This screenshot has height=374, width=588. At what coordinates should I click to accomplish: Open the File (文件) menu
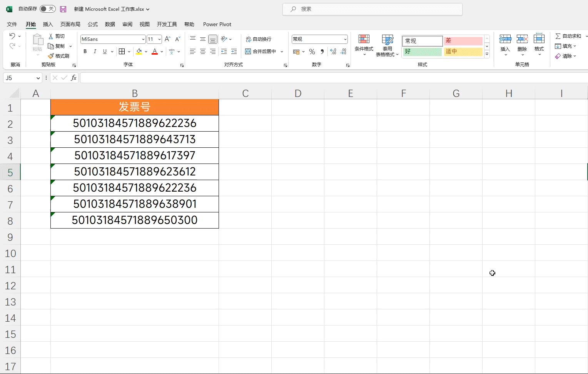pos(12,24)
